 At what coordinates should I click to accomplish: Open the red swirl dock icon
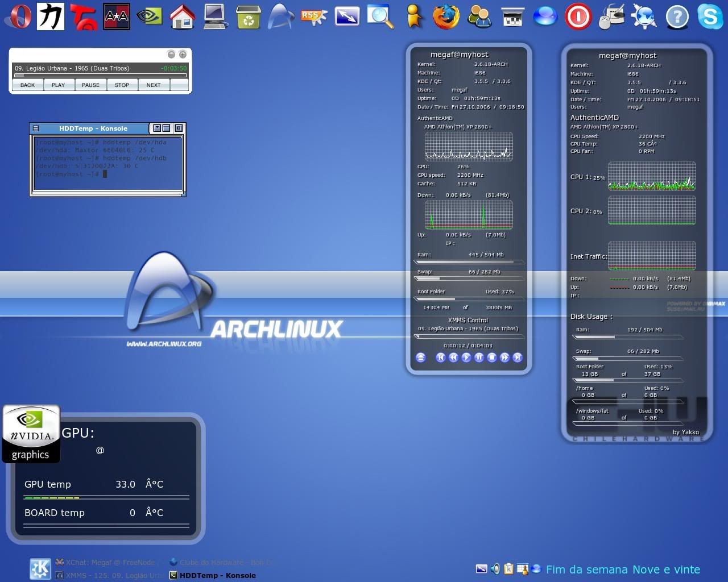pyautogui.click(x=84, y=16)
